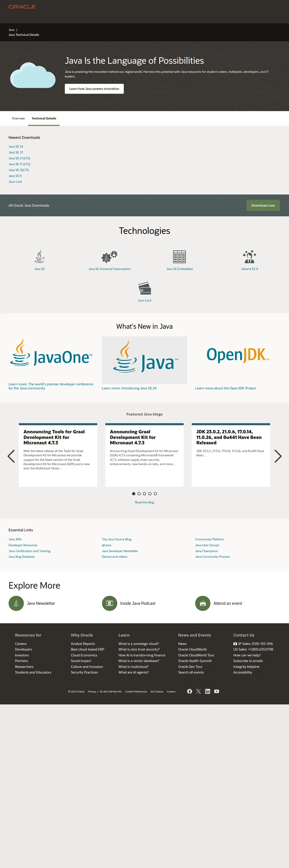
Task: Open Oracle's LinkedIn icon
Action: (208, 691)
